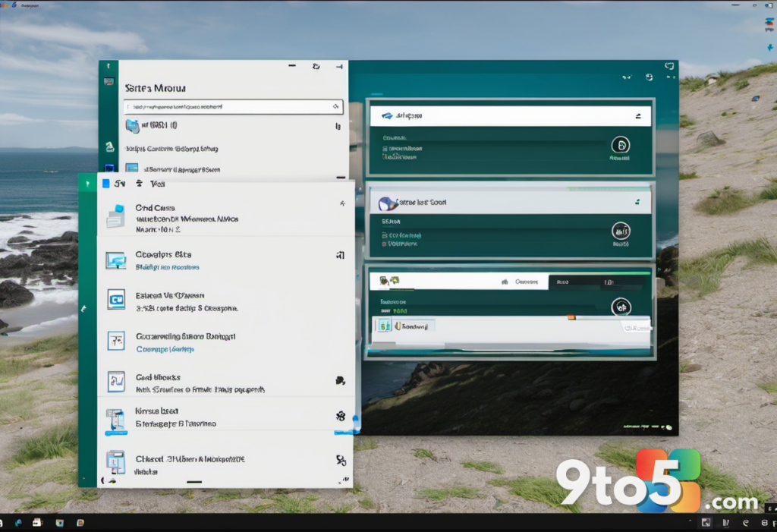The image size is (777, 532).
Task: Click the white file-explorer icon in the taskbar
Action: 37,523
